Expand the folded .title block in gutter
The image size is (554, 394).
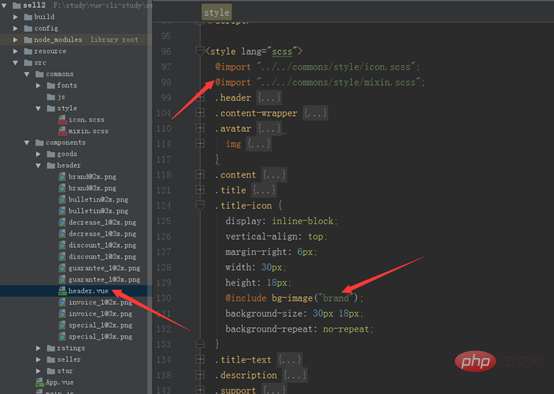[x=200, y=190]
